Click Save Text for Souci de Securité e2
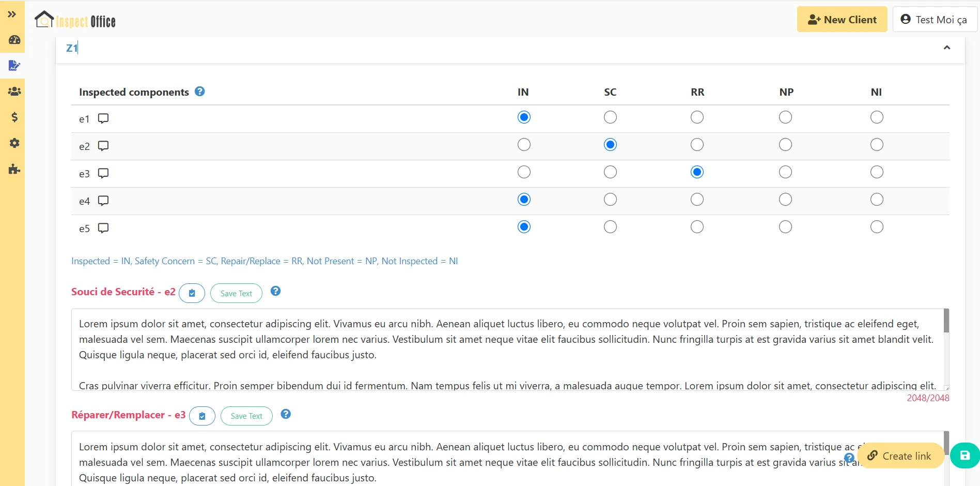The width and height of the screenshot is (980, 486). 236,293
